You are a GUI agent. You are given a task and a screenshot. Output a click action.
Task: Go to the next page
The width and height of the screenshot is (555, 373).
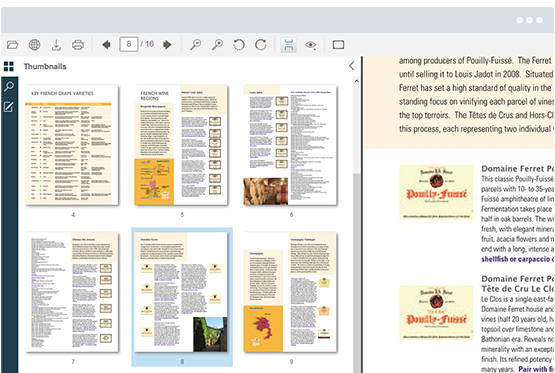click(167, 45)
